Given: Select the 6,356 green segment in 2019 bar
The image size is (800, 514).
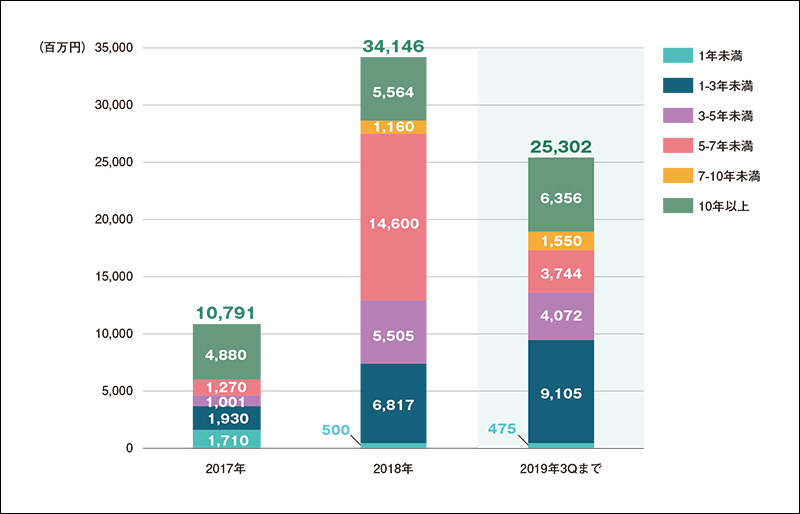Looking at the screenshot, I should coord(561,195).
